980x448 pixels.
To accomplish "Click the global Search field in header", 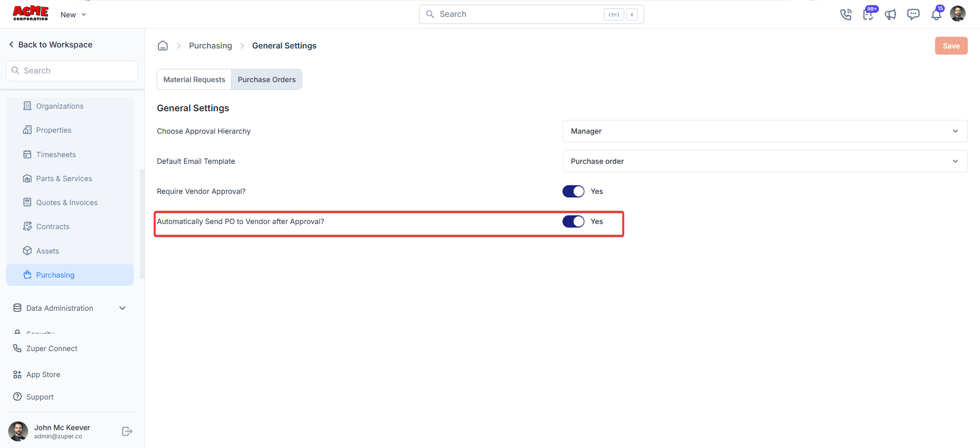I will point(531,14).
